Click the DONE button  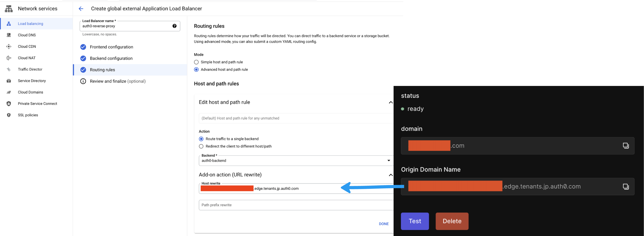[383, 224]
